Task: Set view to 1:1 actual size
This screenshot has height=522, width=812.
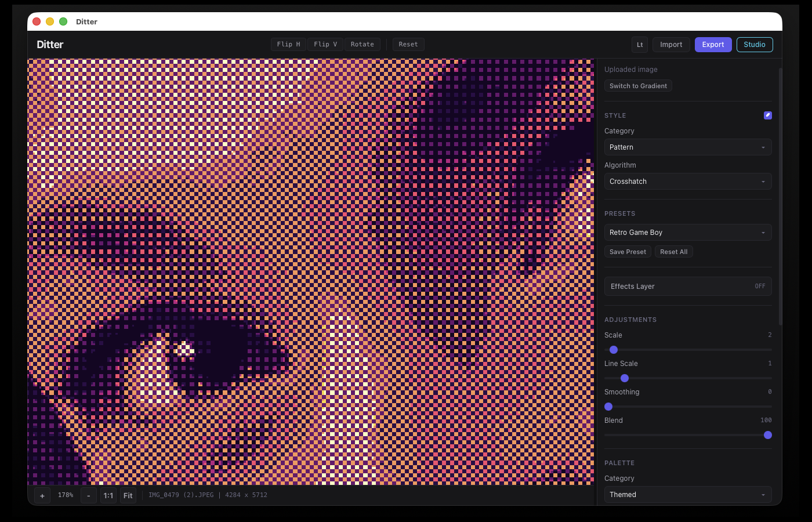Action: pyautogui.click(x=108, y=495)
